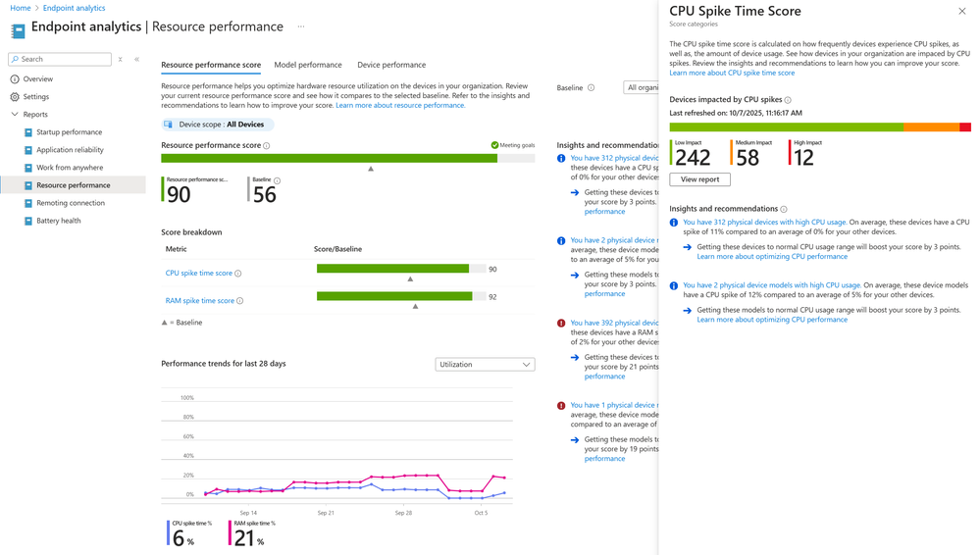980x555 pixels.
Task: Select Resource performance in sidebar
Action: (74, 185)
